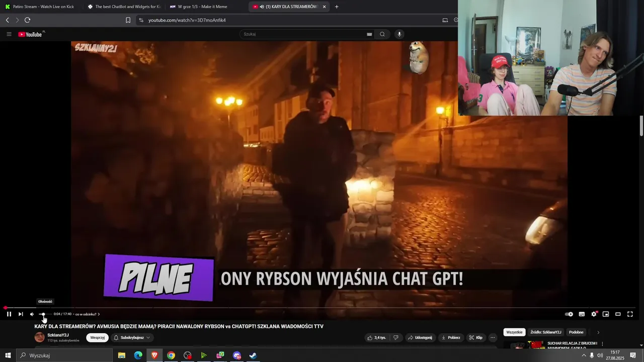Screen dimensions: 644x362
Task: Open Steam from taskbar
Action: (253, 355)
